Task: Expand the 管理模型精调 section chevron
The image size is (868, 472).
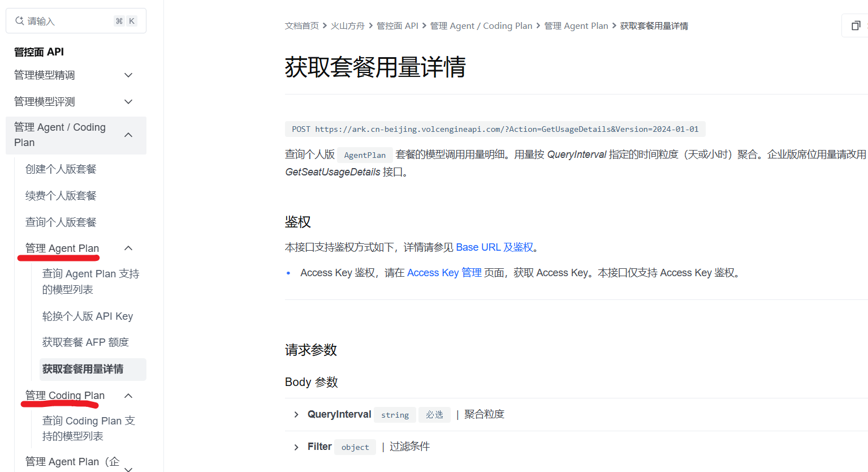Action: [x=128, y=75]
